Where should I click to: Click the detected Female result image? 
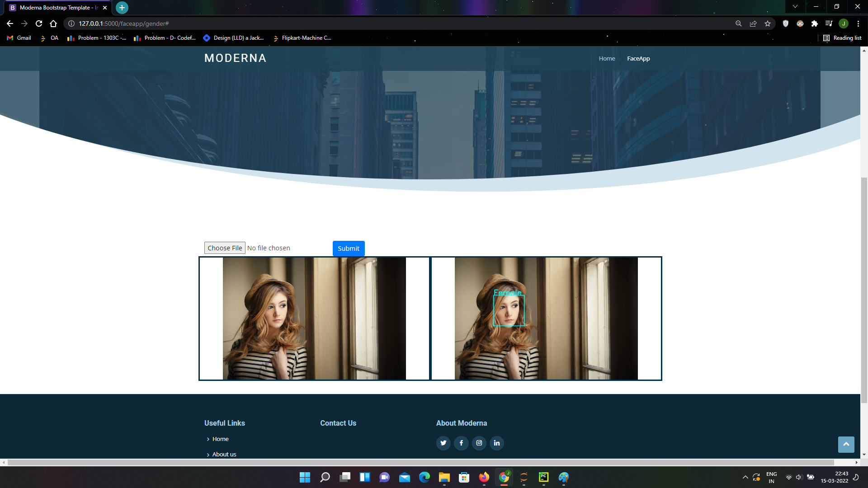(x=546, y=319)
